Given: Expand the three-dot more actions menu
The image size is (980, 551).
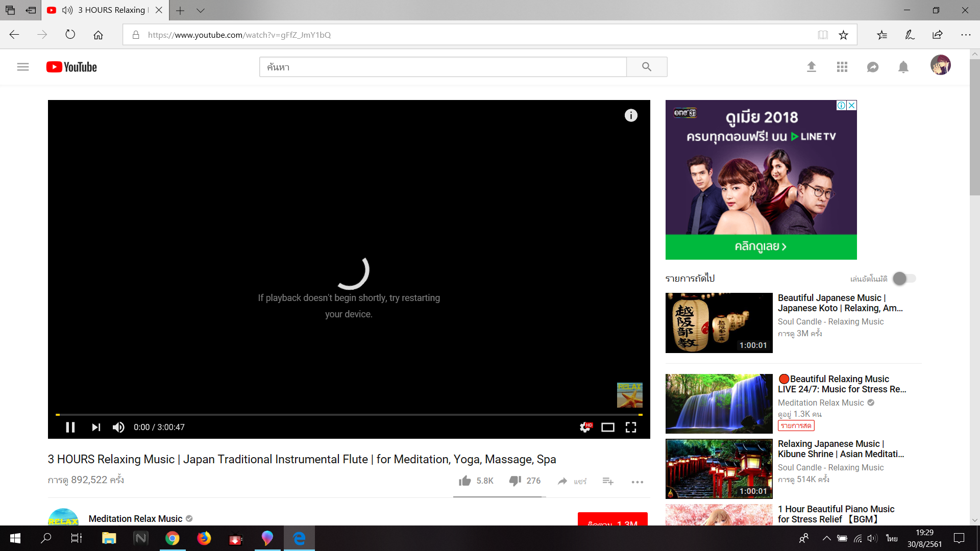Looking at the screenshot, I should (637, 482).
